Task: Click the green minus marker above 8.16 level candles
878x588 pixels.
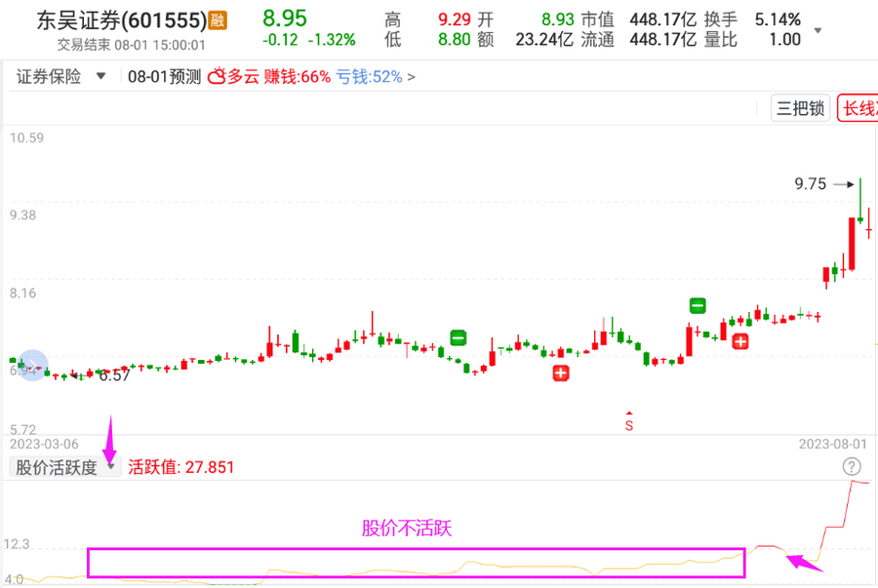Action: 698,305
